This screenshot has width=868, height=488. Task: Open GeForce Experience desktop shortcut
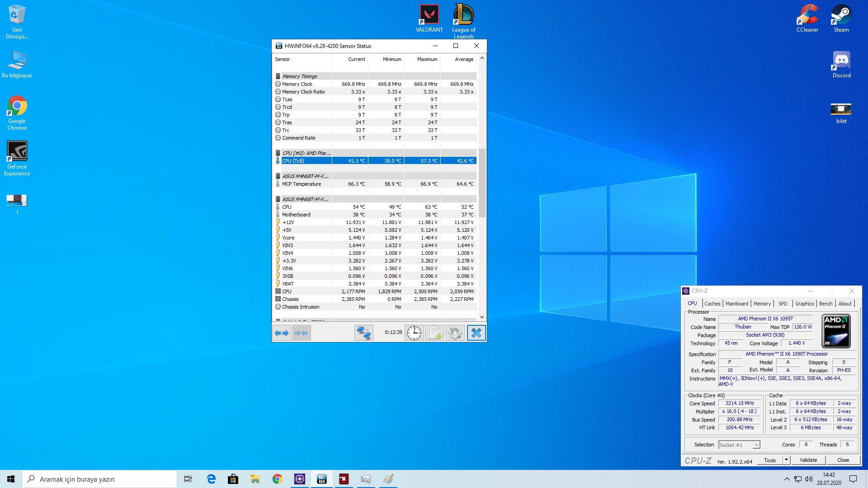point(17,158)
